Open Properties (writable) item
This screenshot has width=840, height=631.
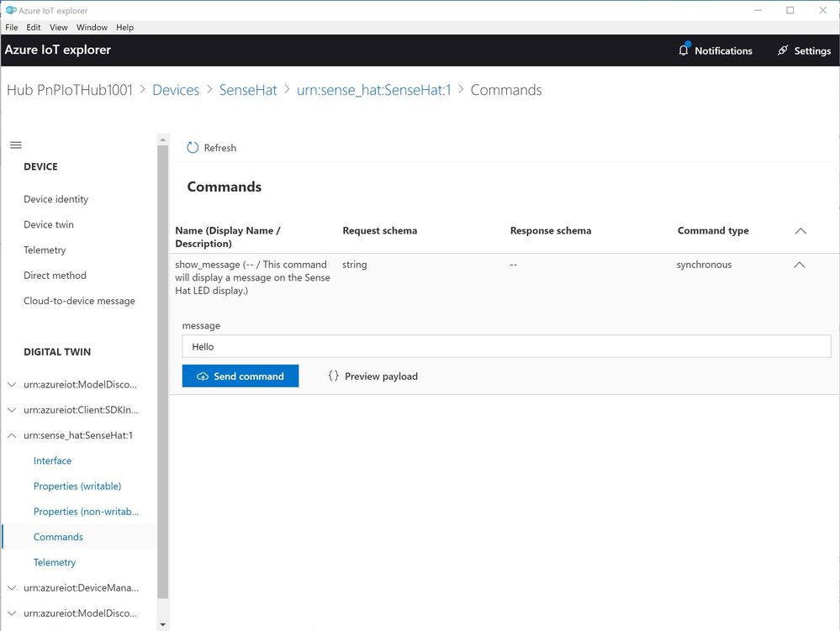coord(77,486)
